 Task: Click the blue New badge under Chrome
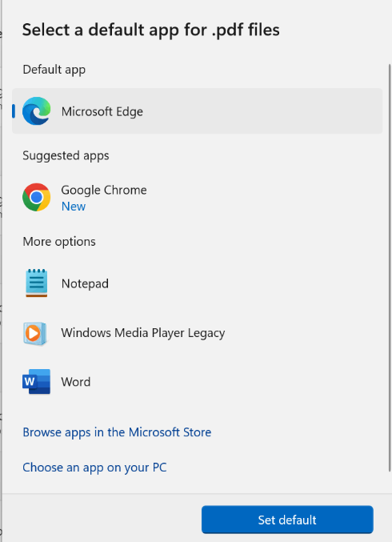point(74,207)
